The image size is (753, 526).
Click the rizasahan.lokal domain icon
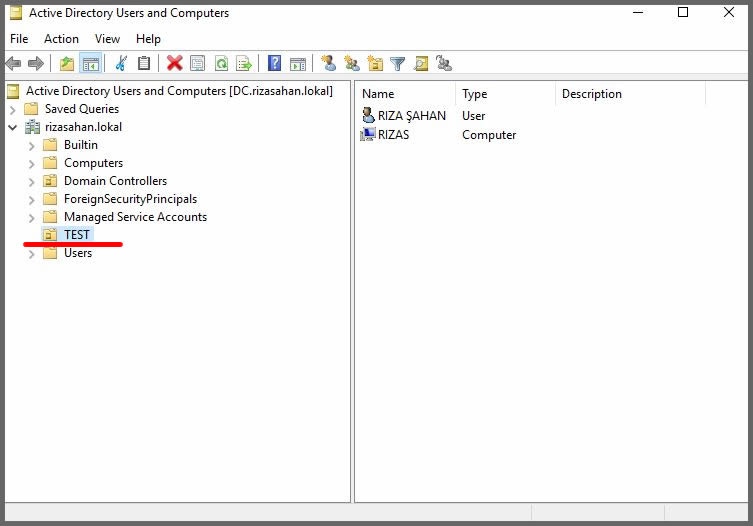coord(33,127)
